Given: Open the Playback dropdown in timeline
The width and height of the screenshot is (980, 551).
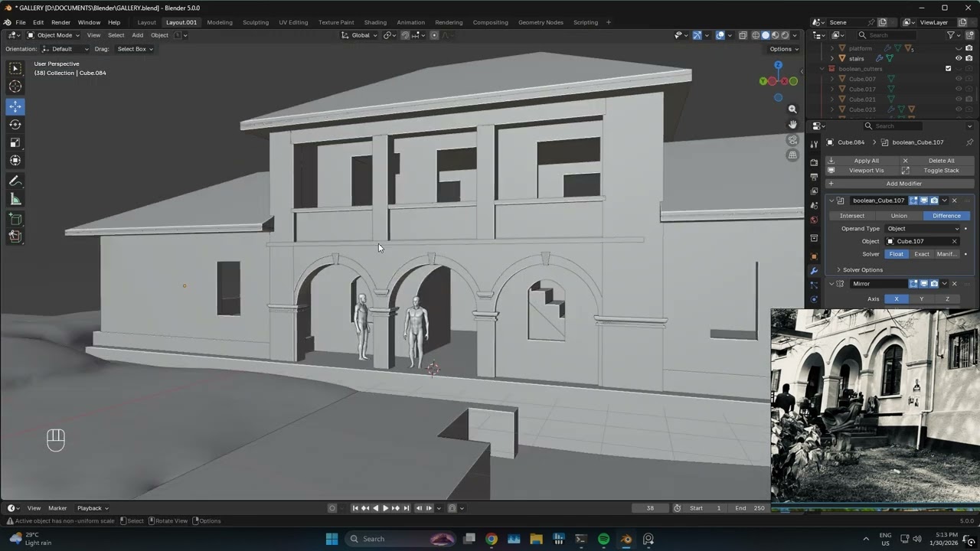Looking at the screenshot, I should coord(93,508).
